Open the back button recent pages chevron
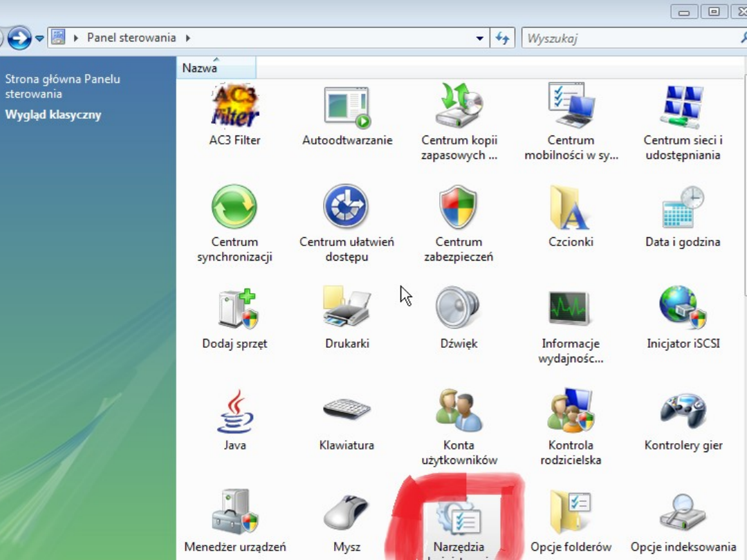The width and height of the screenshot is (747, 560). pyautogui.click(x=39, y=37)
